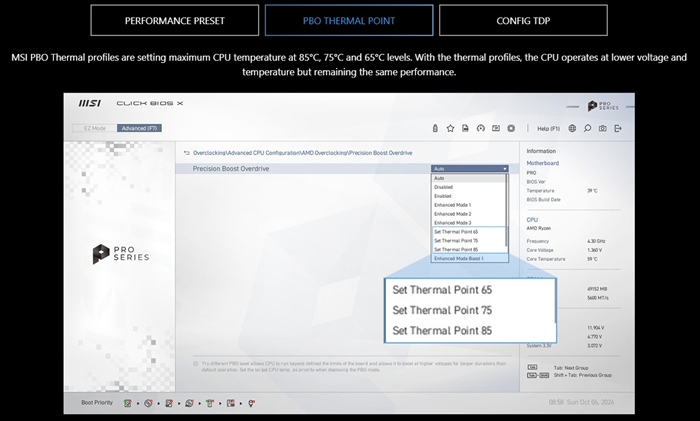Click the sixth Boot Priority device icon
The height and width of the screenshot is (421, 700).
click(230, 403)
